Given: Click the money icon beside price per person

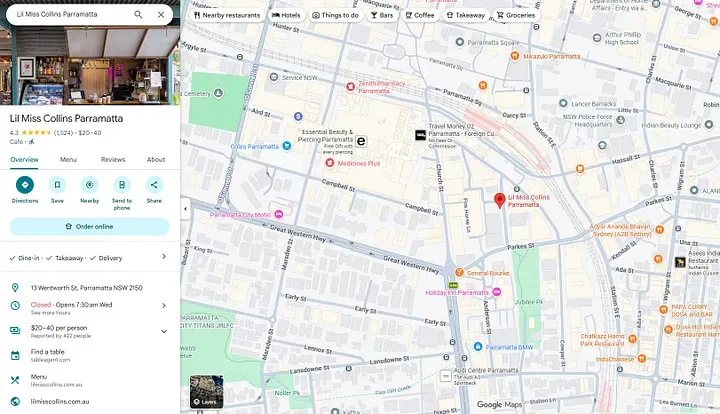Looking at the screenshot, I should tap(15, 330).
